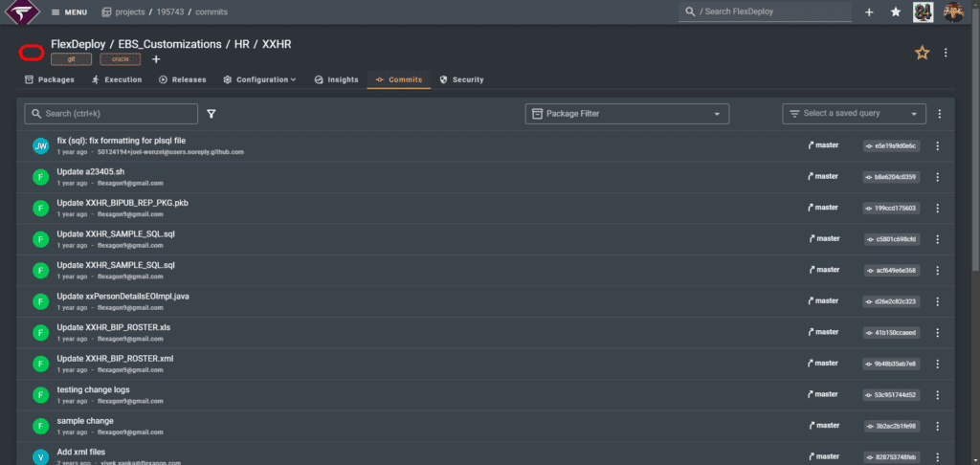Open commit 'Update XXHR_BIP_ROSTER.xml'
The height and width of the screenshot is (465, 980).
coord(115,359)
